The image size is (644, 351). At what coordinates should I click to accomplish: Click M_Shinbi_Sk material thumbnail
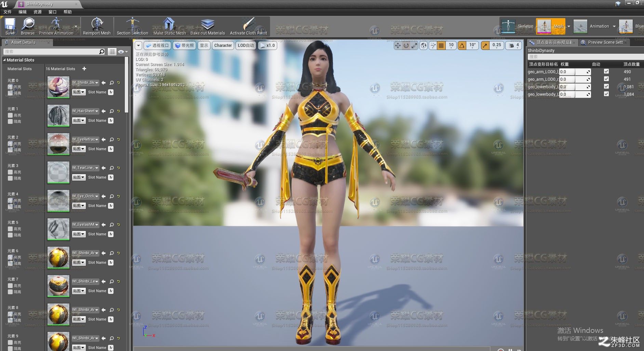tap(58, 87)
